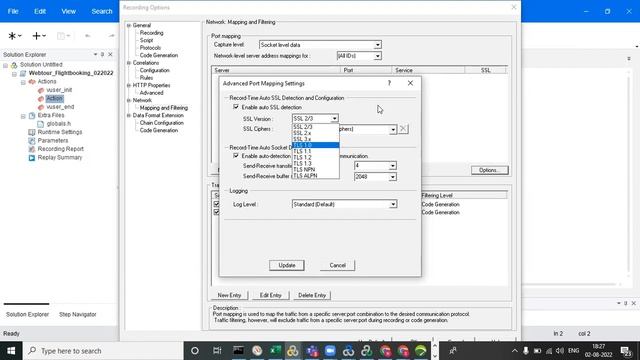Open Cortana circle icon on taskbar
This screenshot has height=360, width=640.
[195, 351]
